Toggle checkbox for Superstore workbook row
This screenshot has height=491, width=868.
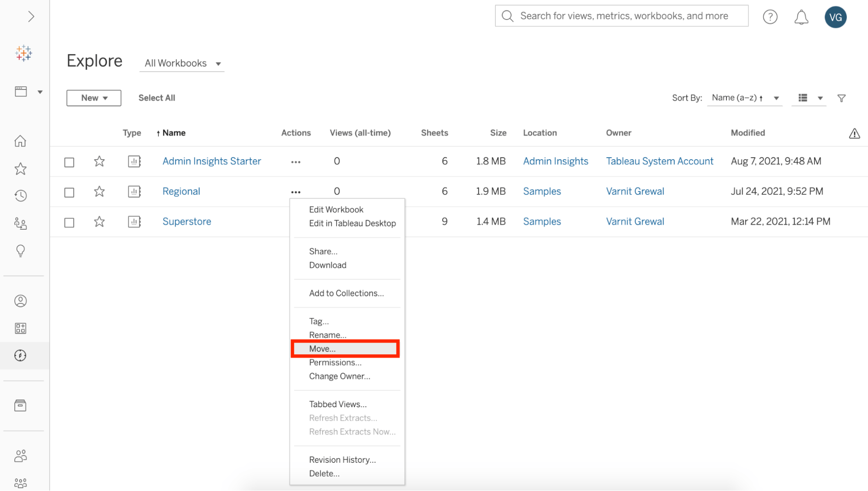[x=69, y=222]
